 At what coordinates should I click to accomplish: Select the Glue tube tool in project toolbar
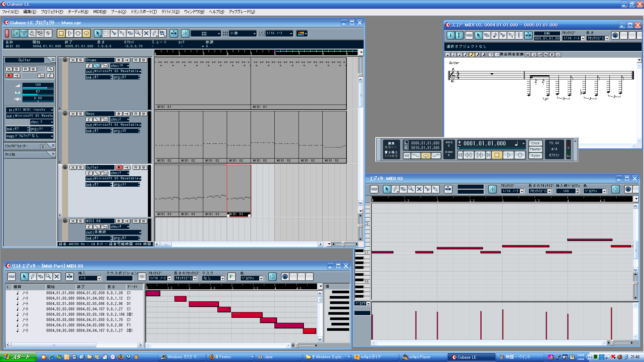(122, 34)
